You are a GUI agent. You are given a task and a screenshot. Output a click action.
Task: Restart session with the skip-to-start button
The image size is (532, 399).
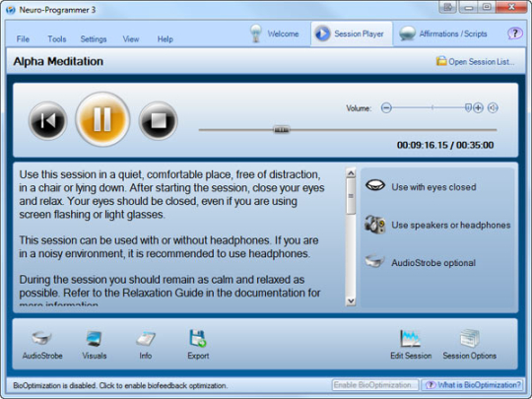pyautogui.click(x=48, y=120)
